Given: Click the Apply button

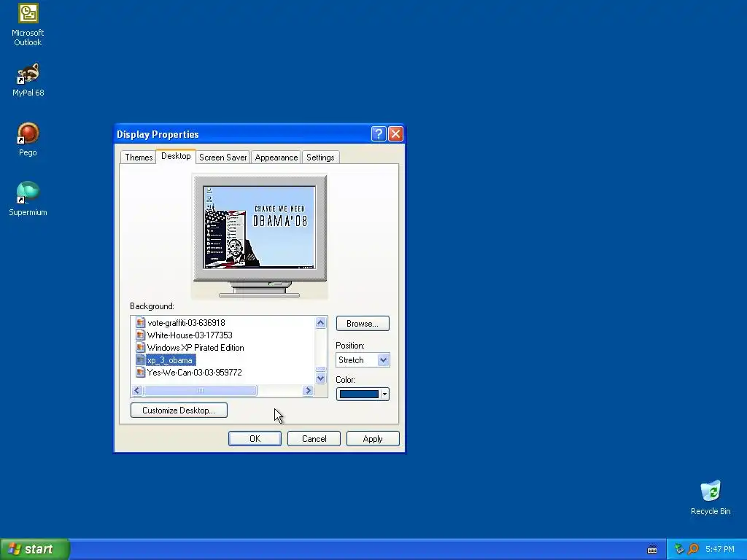Looking at the screenshot, I should [373, 438].
